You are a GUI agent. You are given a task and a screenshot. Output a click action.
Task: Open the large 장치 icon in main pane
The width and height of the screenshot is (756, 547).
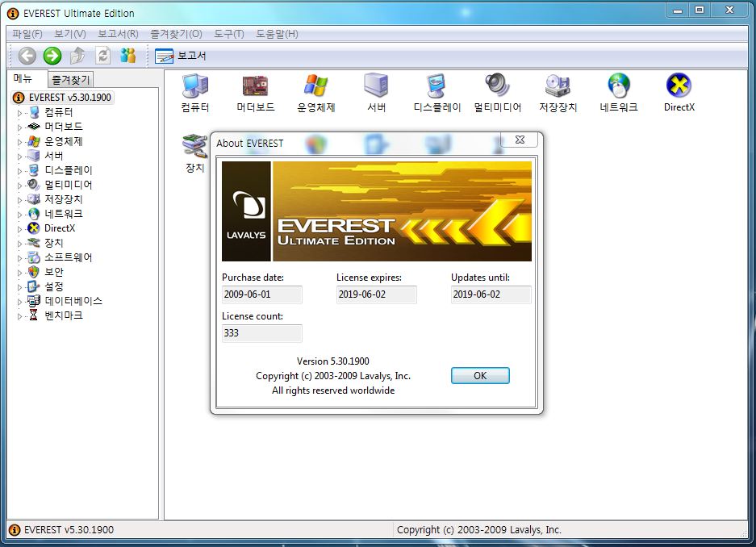(x=194, y=154)
